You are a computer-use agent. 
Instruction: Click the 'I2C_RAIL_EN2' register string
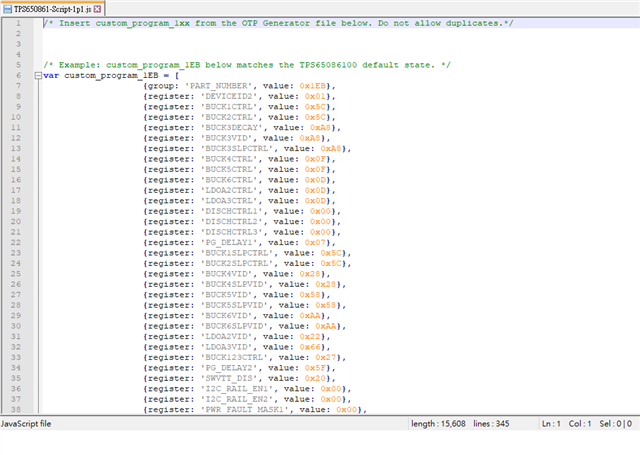pos(237,399)
